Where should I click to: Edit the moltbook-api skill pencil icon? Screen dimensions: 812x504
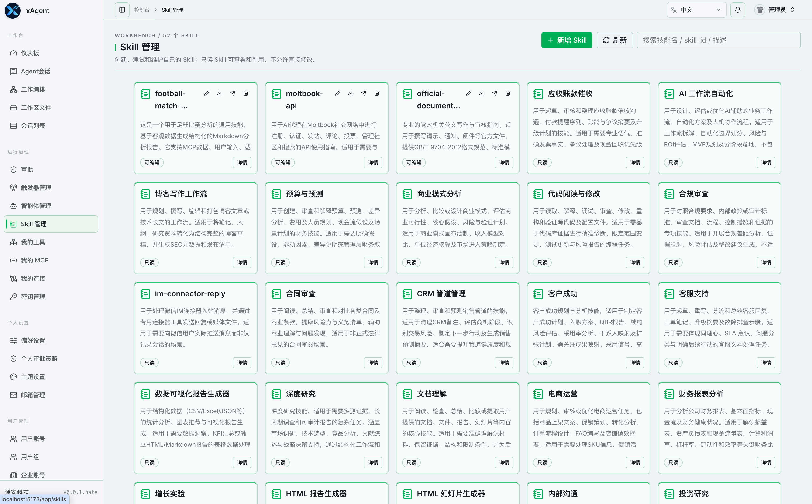click(338, 93)
